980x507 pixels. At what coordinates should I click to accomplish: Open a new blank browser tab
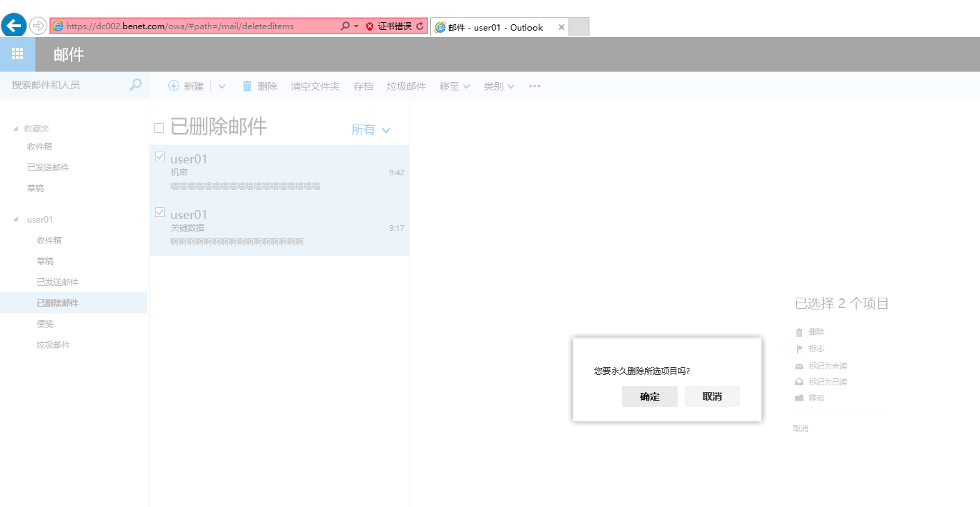579,27
